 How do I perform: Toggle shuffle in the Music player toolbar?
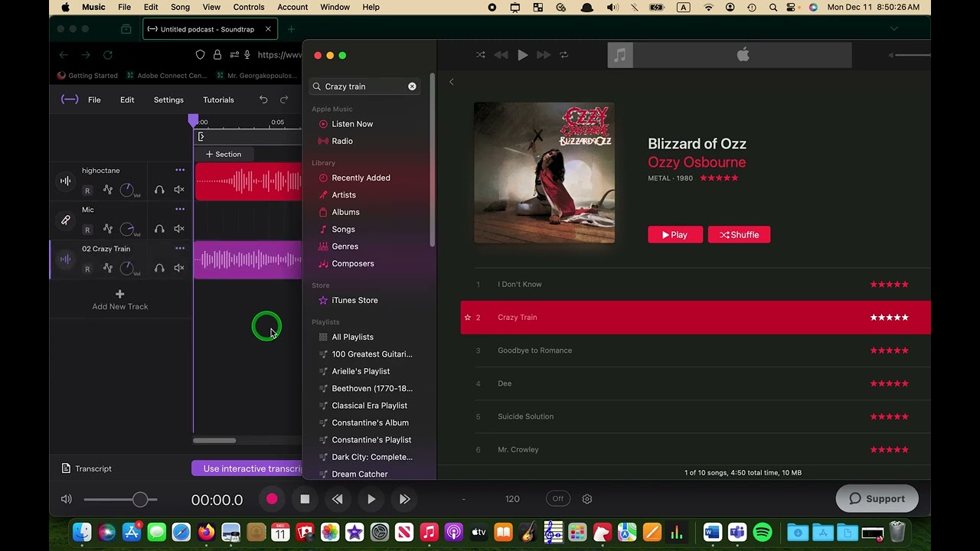[x=480, y=55]
